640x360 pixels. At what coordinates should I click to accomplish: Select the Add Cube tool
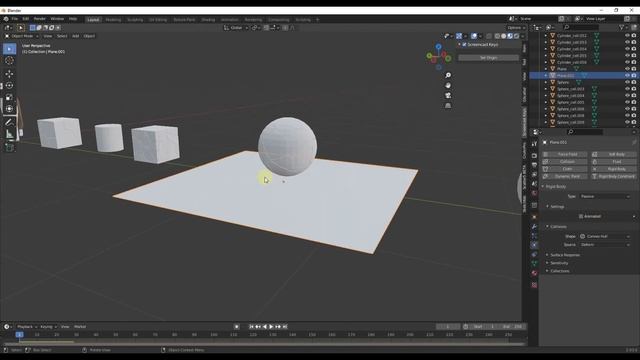click(x=9, y=147)
